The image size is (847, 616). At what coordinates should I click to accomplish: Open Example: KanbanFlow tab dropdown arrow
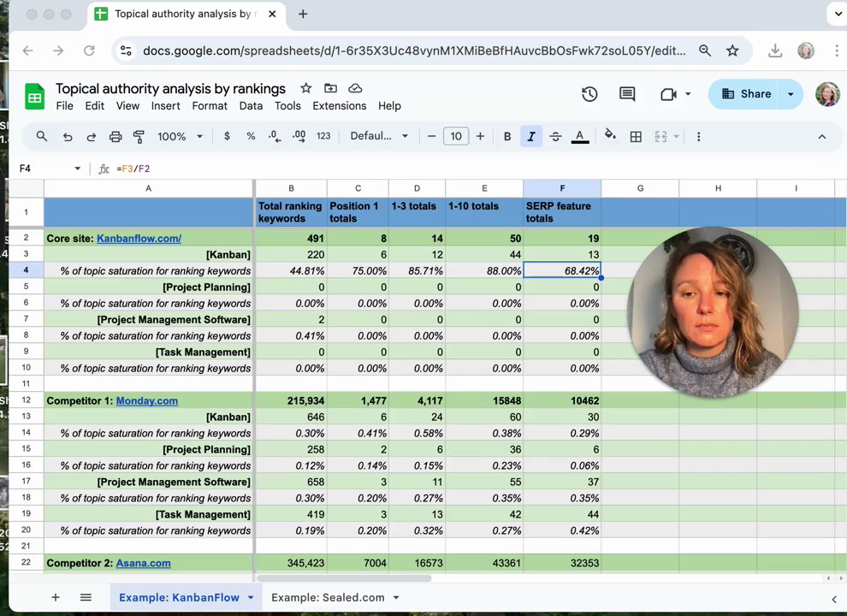pos(251,598)
